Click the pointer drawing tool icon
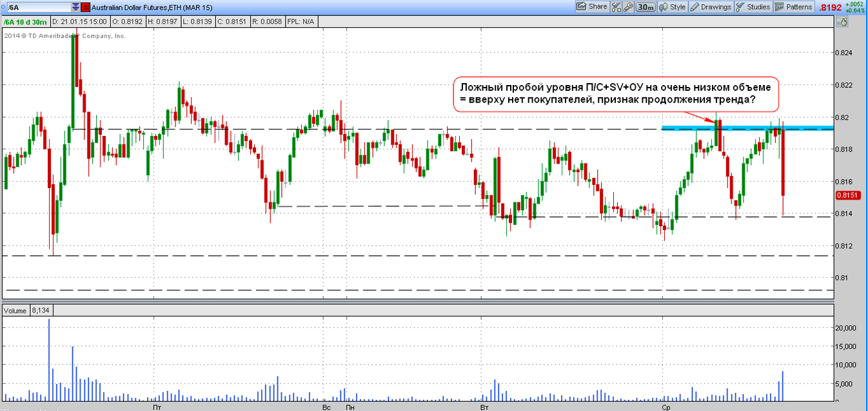868x411 pixels. point(841,21)
